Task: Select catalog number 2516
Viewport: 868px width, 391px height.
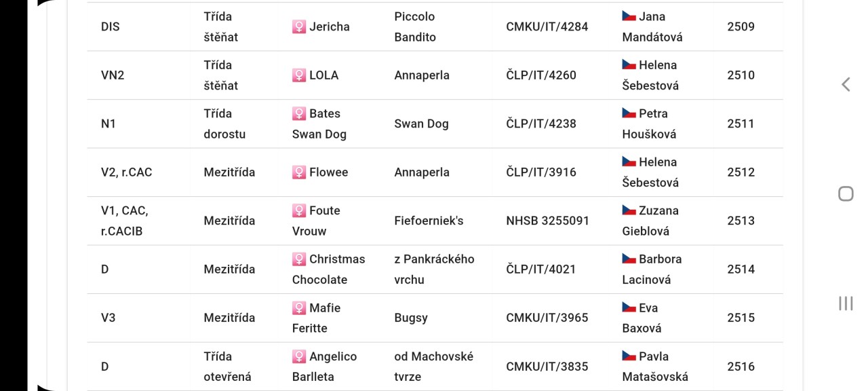Action: (741, 367)
